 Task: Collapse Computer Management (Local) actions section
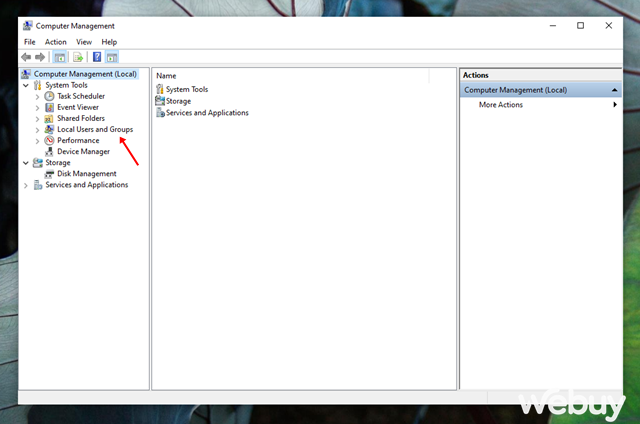click(614, 90)
